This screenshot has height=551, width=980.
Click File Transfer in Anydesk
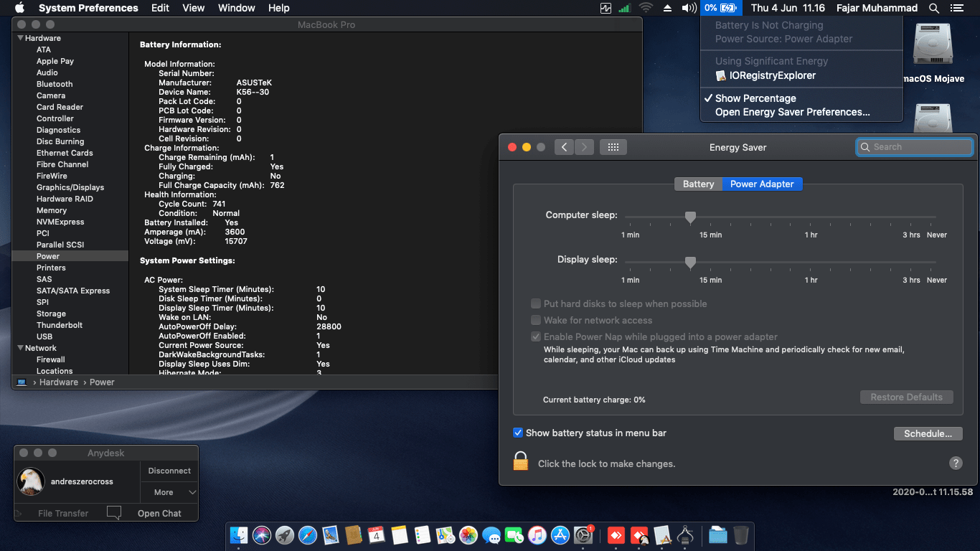pos(63,513)
